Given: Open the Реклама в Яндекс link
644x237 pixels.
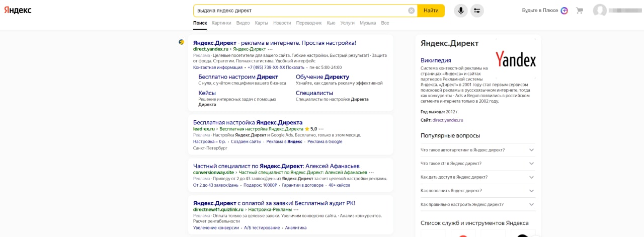Looking at the screenshot, I should [x=284, y=142].
